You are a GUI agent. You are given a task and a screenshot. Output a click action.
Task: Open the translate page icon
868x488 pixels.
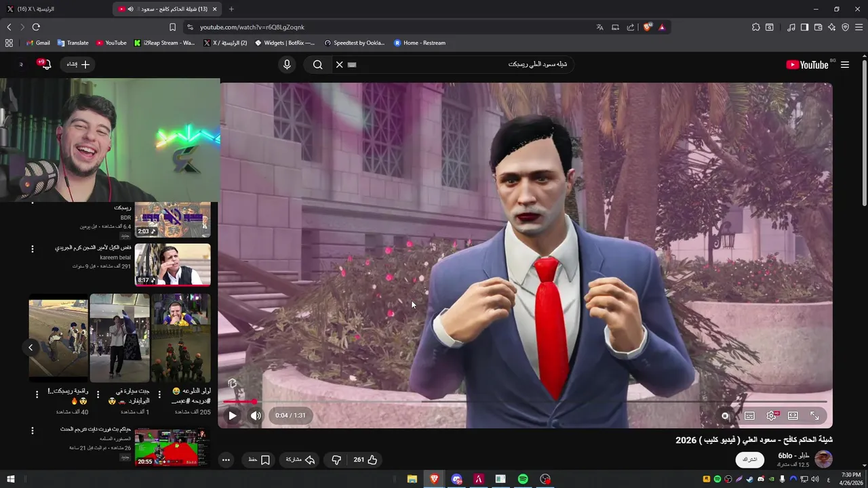pyautogui.click(x=599, y=27)
